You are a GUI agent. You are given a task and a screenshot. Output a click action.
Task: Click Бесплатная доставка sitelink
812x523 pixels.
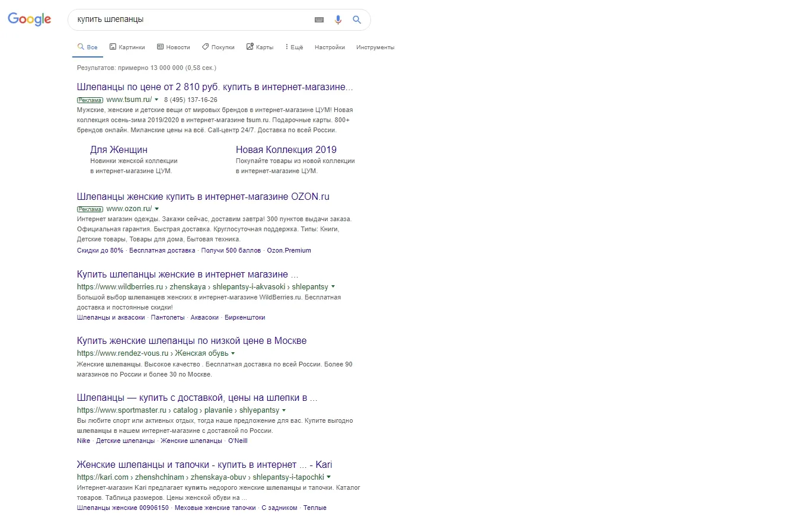[162, 250]
